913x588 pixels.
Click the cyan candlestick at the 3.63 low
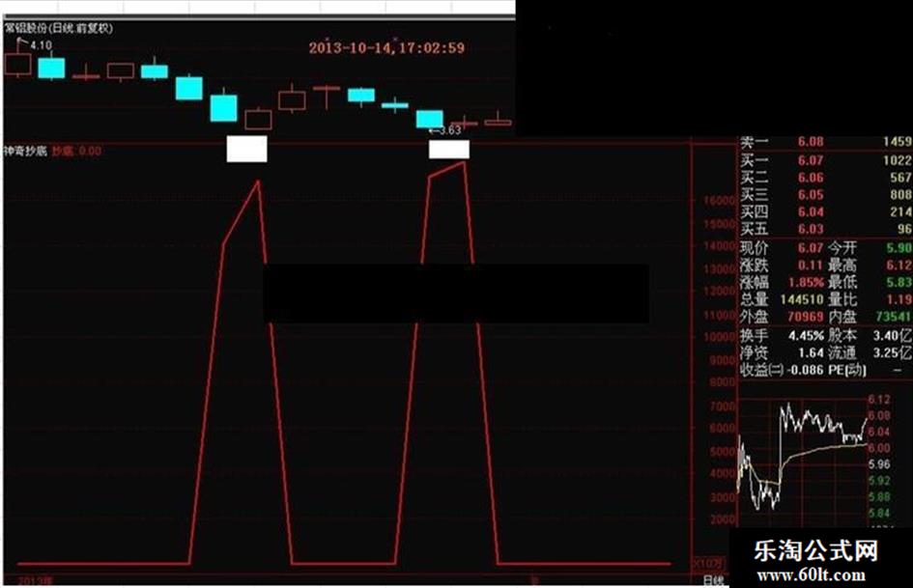point(430,119)
